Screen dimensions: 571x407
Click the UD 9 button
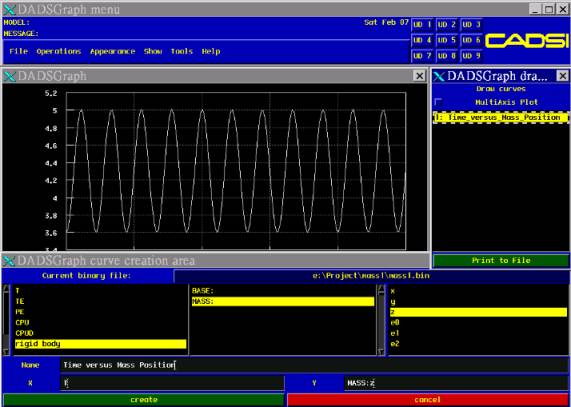point(471,56)
